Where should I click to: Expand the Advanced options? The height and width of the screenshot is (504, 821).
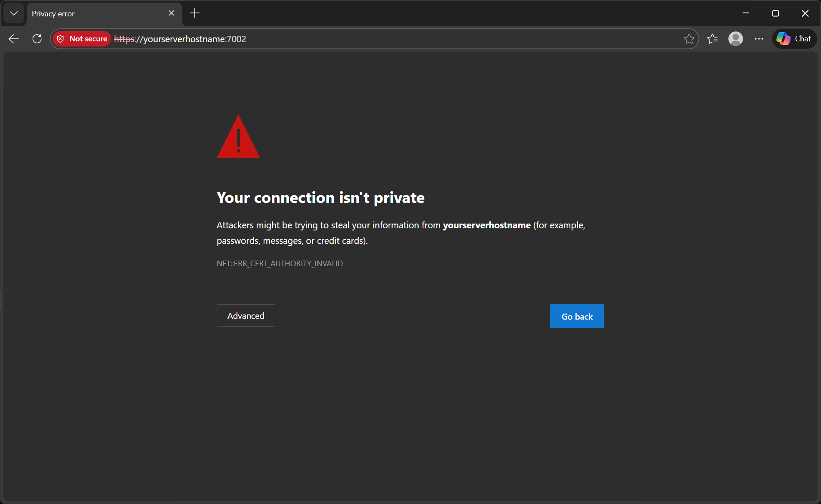(x=246, y=316)
